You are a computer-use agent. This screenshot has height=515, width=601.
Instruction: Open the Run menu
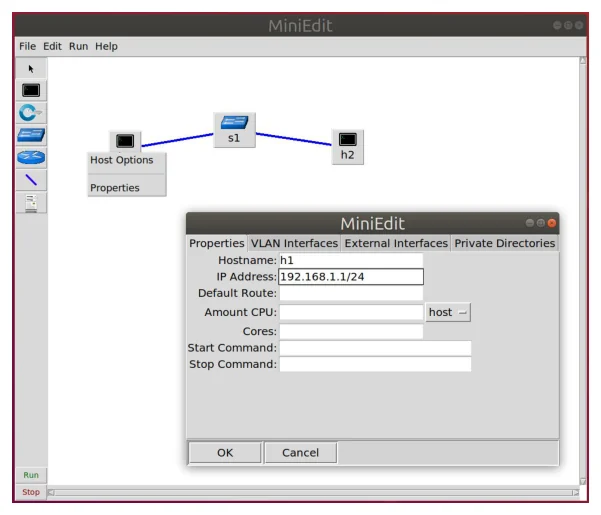click(x=78, y=46)
